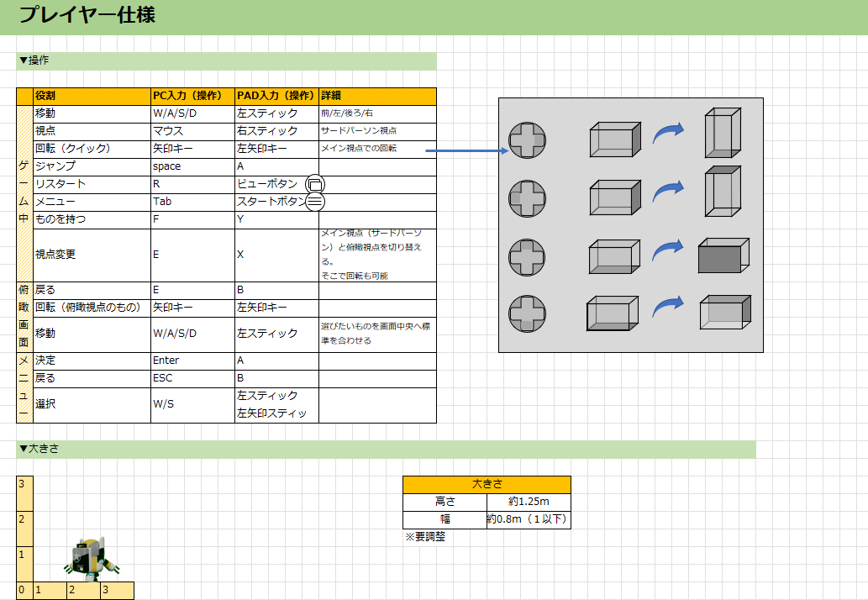The image size is (868, 600).
Task: Click the orange 大きさ table header
Action: click(487, 484)
